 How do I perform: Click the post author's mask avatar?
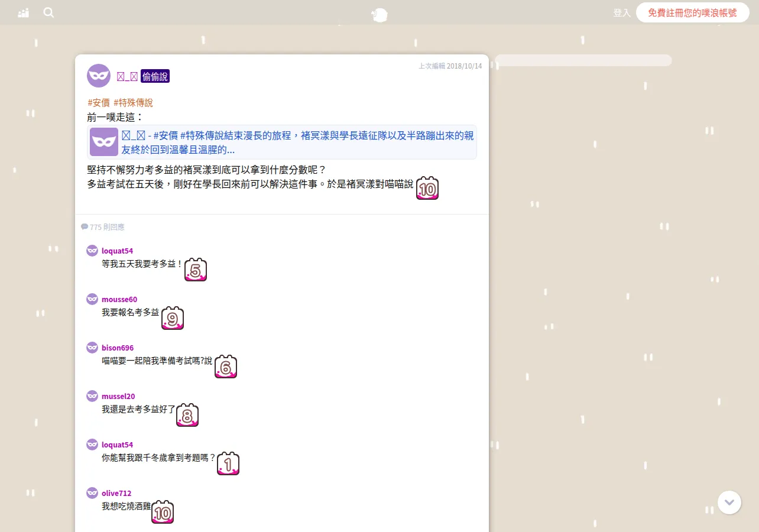(99, 76)
